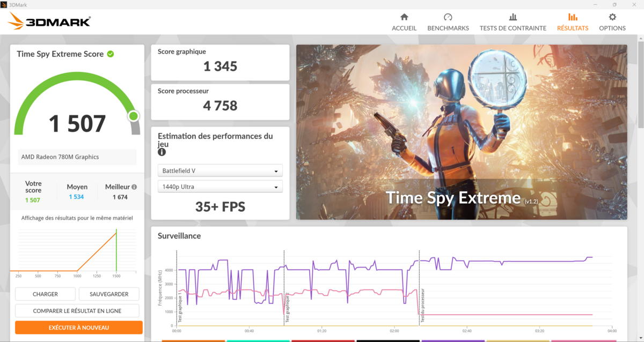
Task: Click 'Affichage des résultats pour le même matériel'
Action: [77, 218]
